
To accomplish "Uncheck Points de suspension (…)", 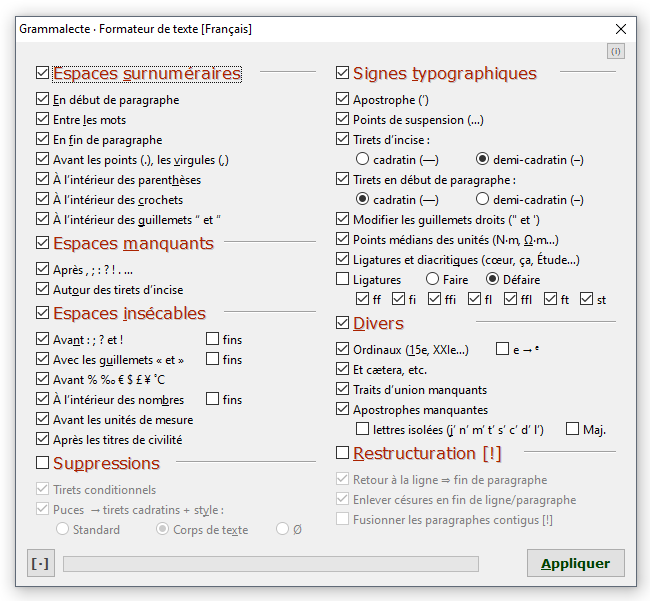I will coord(342,119).
